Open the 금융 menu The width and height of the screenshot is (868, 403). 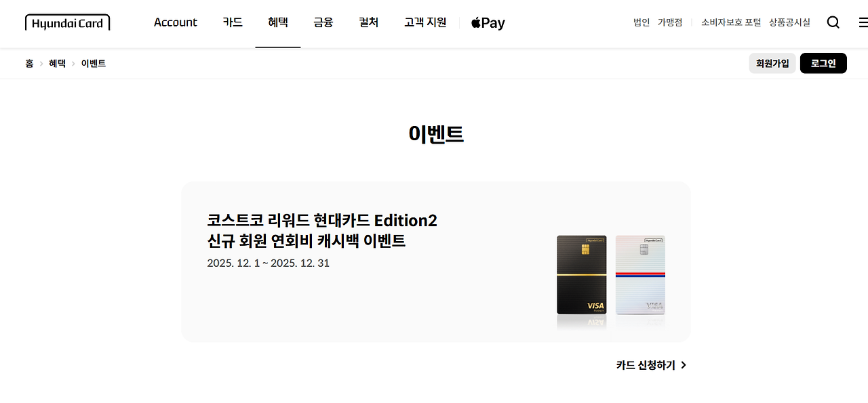[323, 22]
